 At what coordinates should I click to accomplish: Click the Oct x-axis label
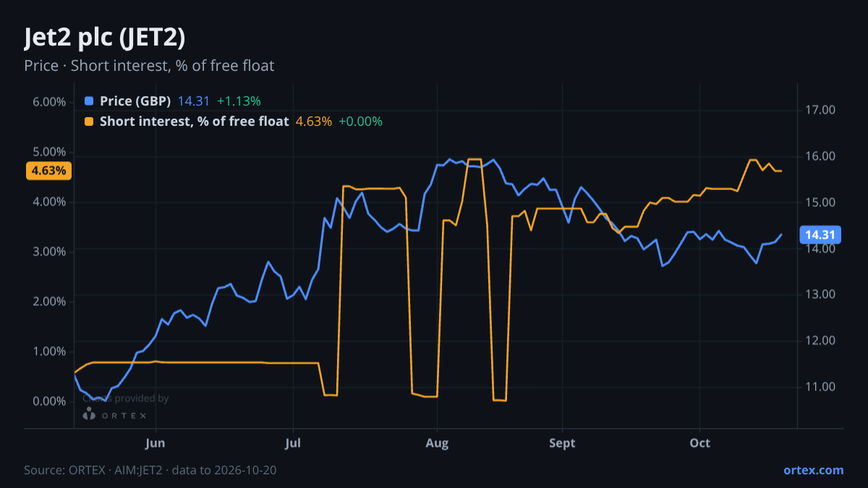click(700, 442)
